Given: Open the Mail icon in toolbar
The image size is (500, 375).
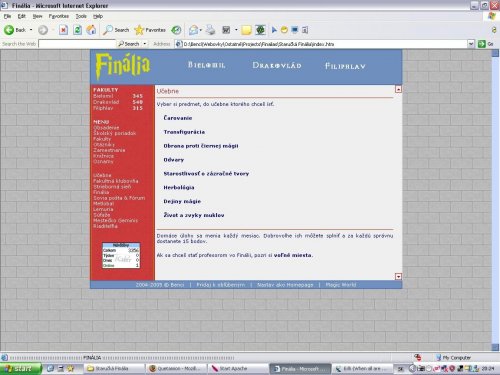Looking at the screenshot, I should click(x=193, y=30).
